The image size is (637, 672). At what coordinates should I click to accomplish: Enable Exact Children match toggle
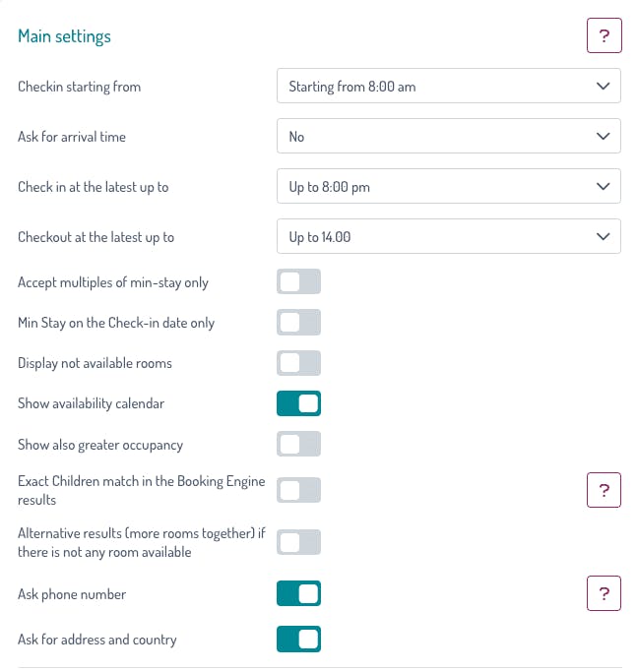coord(298,490)
